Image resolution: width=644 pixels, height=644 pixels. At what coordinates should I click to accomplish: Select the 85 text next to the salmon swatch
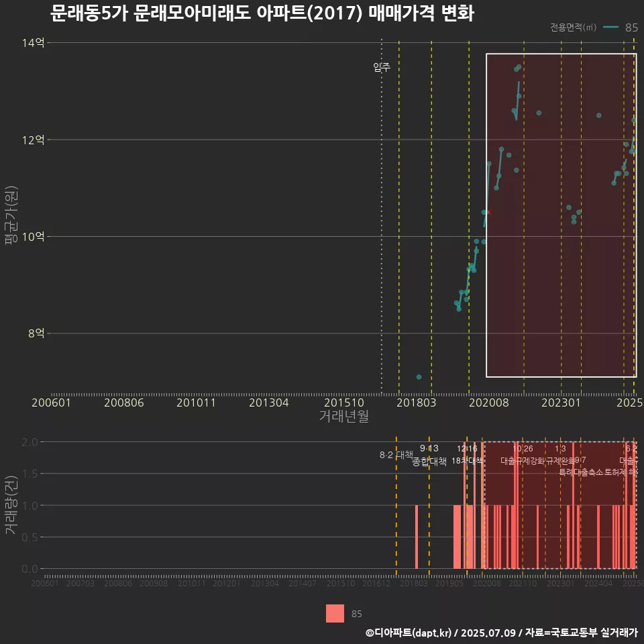(x=356, y=614)
